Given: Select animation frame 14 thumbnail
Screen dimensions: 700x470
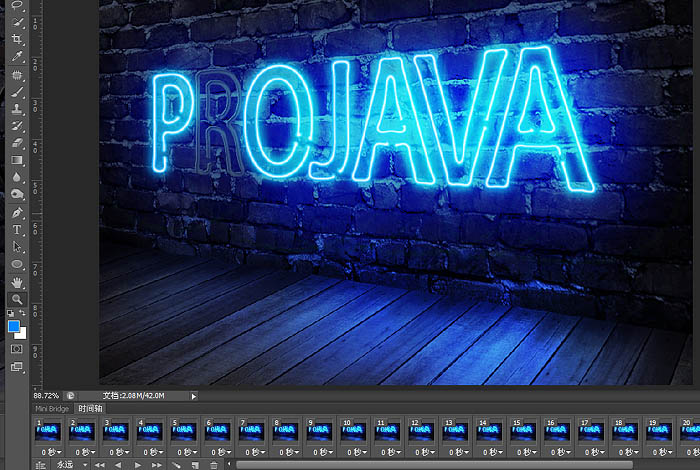Looking at the screenshot, I should (488, 432).
